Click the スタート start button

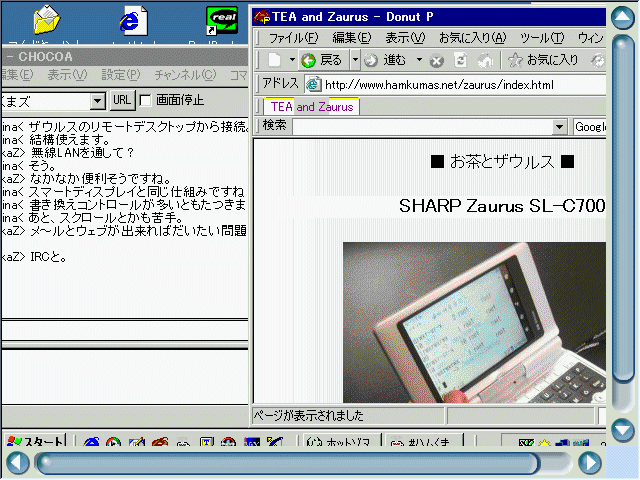pyautogui.click(x=36, y=440)
